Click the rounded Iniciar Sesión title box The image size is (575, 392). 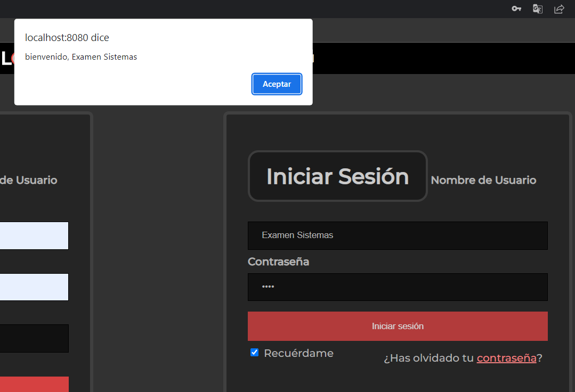[x=337, y=176]
